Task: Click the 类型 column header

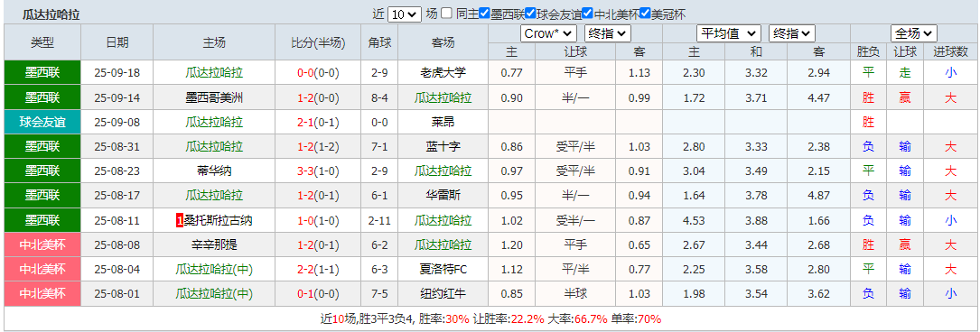Action: pos(42,43)
